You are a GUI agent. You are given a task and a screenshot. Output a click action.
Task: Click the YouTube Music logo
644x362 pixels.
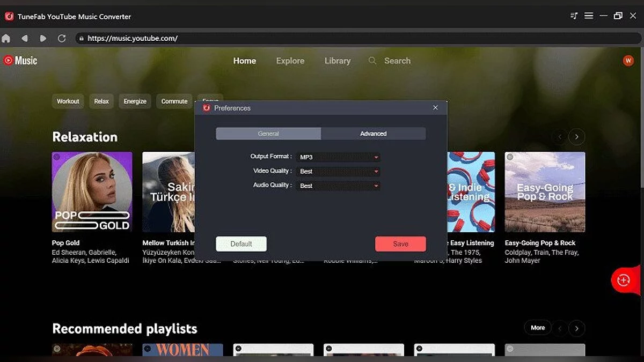(x=20, y=61)
